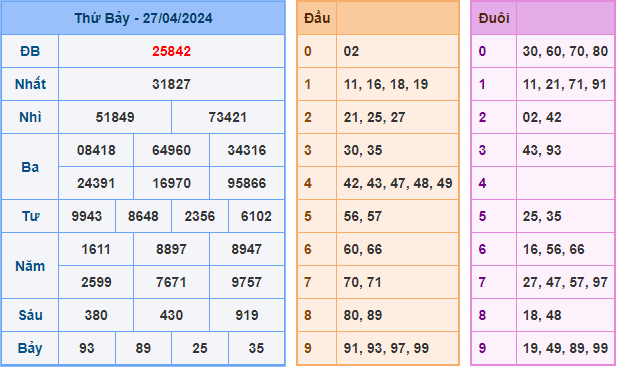This screenshot has height=367, width=617.
Task: Select second prize number 73421
Action: coord(228,117)
